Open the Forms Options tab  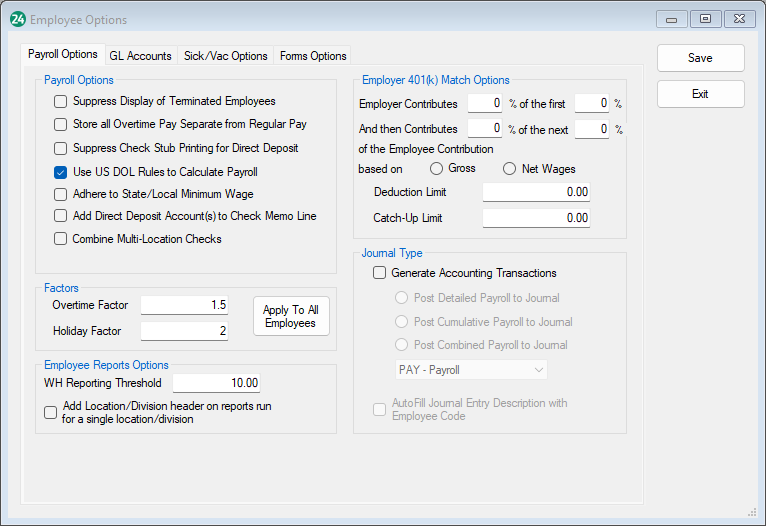(313, 56)
